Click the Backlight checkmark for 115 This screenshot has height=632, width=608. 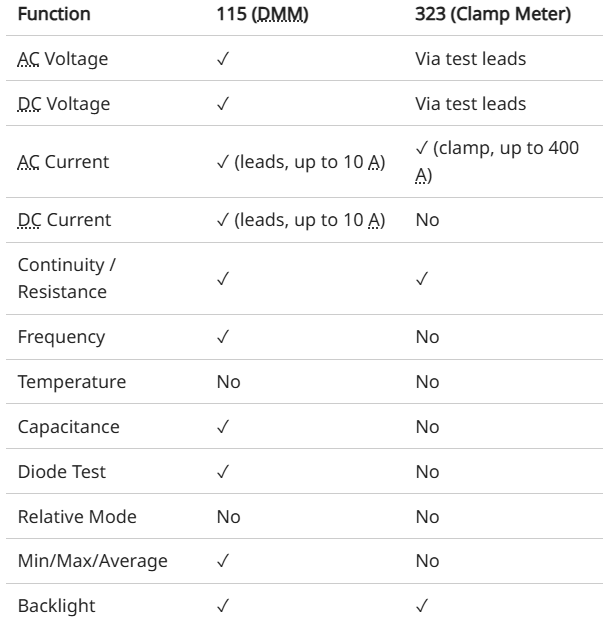(223, 606)
